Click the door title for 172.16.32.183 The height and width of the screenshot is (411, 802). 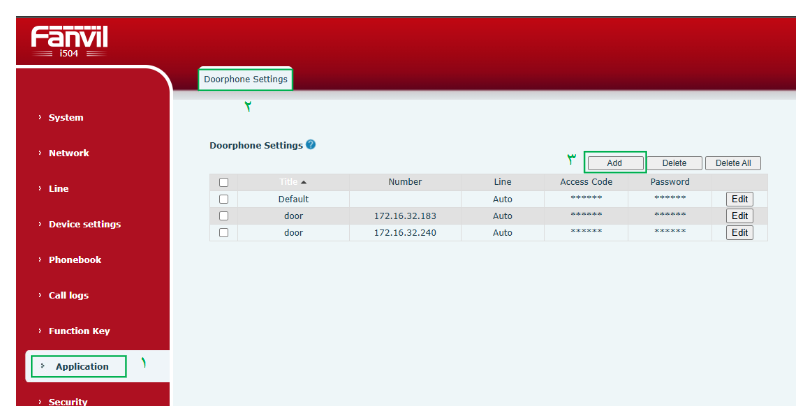coord(294,216)
